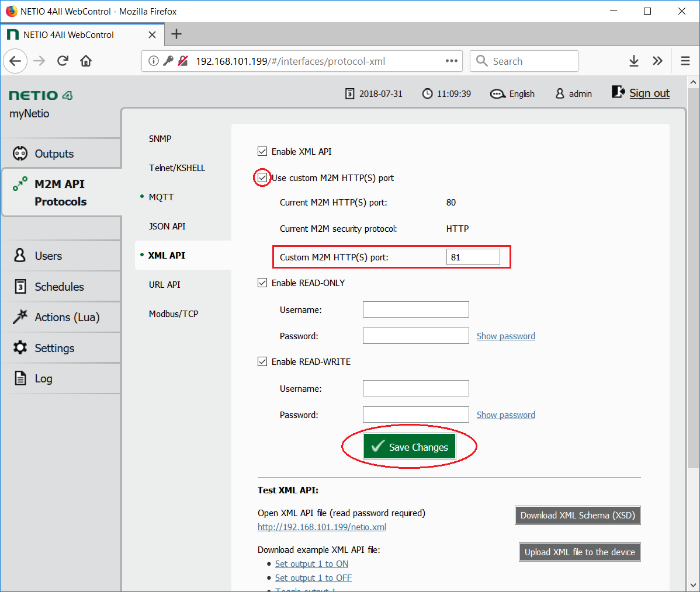Image resolution: width=700 pixels, height=592 pixels.
Task: Click the page vertical scrollbar thumb
Action: tap(693, 278)
